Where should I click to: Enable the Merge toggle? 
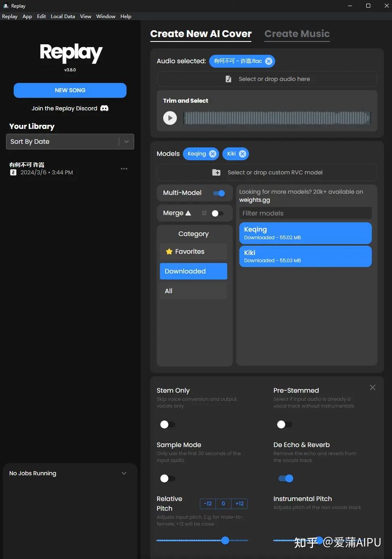(x=218, y=213)
